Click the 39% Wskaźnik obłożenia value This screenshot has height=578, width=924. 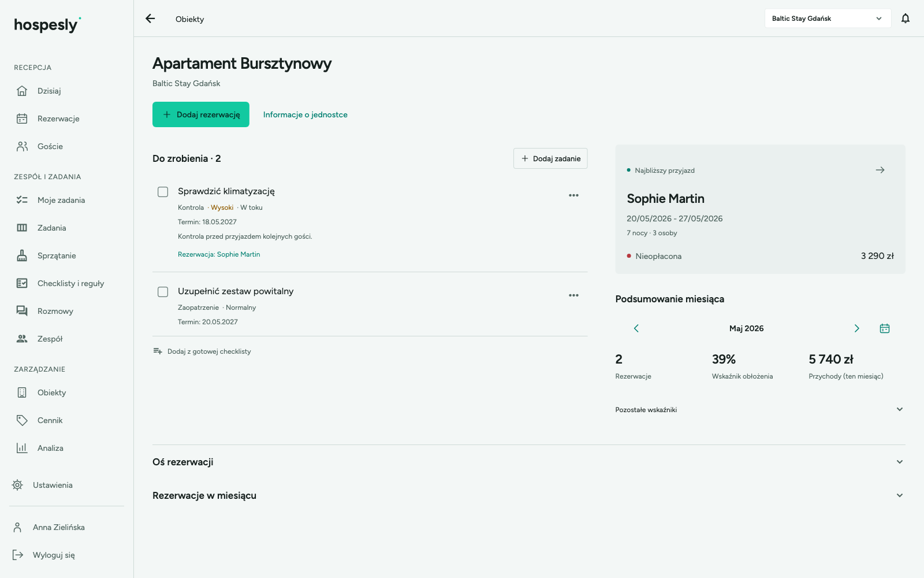point(724,360)
